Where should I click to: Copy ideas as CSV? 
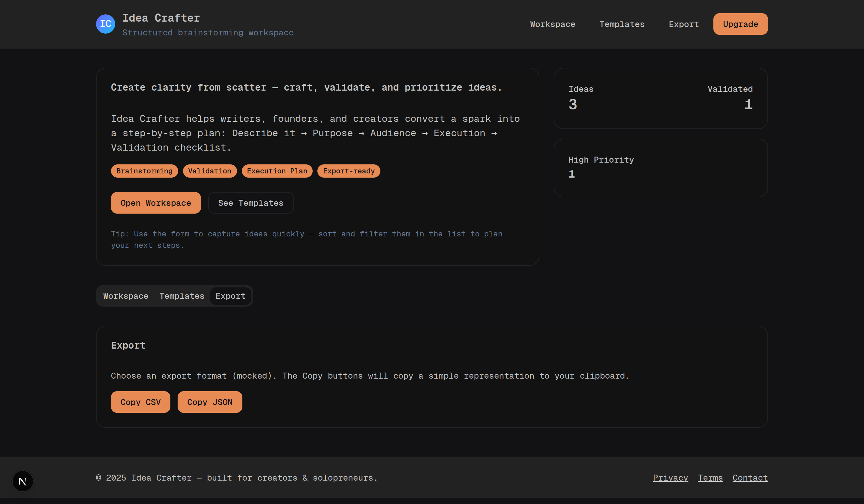point(141,402)
